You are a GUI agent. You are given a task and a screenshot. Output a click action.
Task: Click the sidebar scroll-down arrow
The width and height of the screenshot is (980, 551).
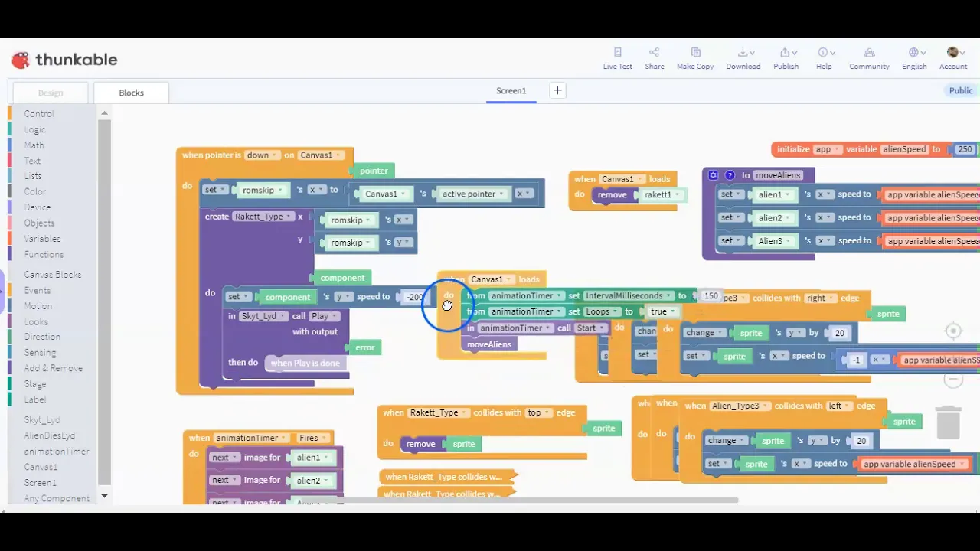tap(104, 496)
